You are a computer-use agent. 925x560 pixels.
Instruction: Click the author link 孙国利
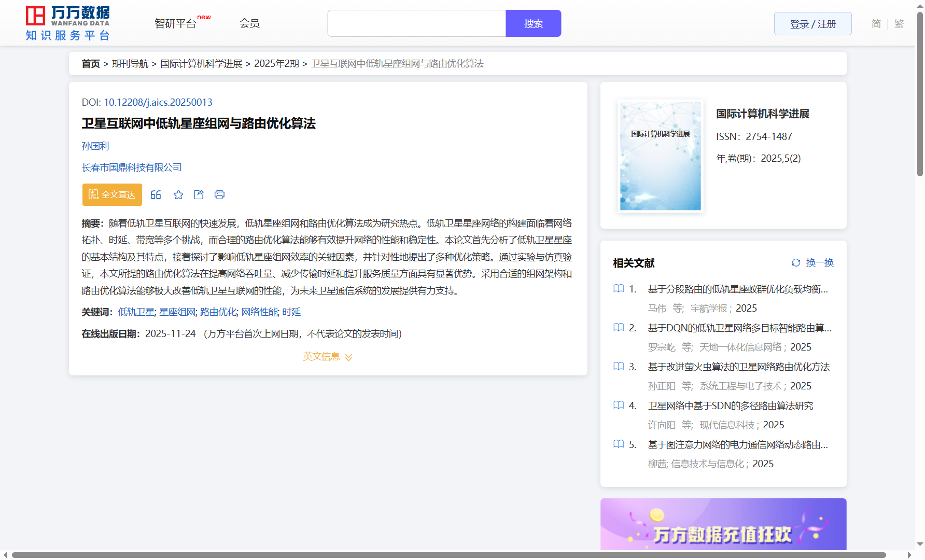coord(95,146)
